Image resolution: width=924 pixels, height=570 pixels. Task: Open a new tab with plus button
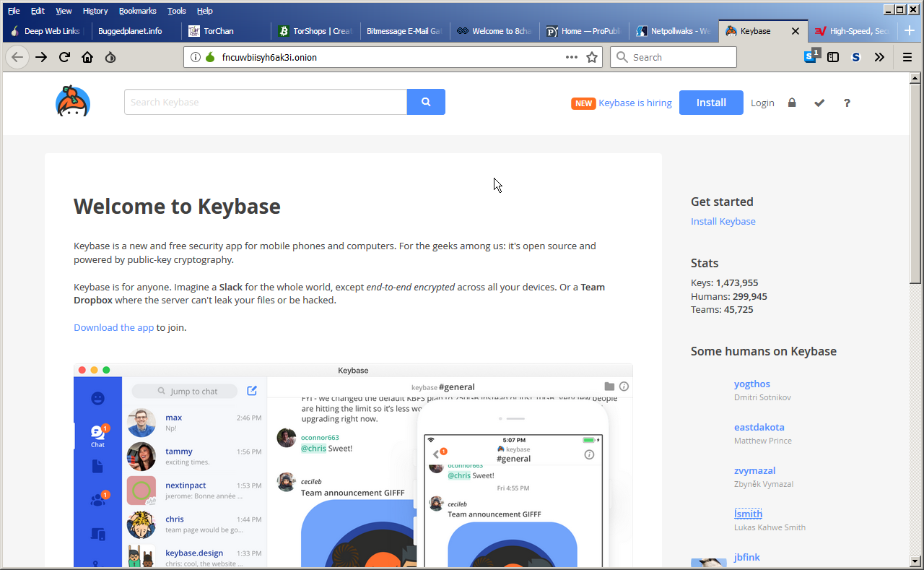[x=909, y=31]
